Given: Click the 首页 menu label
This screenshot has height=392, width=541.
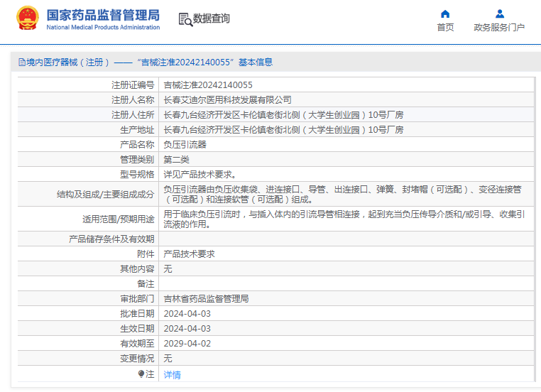Looking at the screenshot, I should (445, 27).
